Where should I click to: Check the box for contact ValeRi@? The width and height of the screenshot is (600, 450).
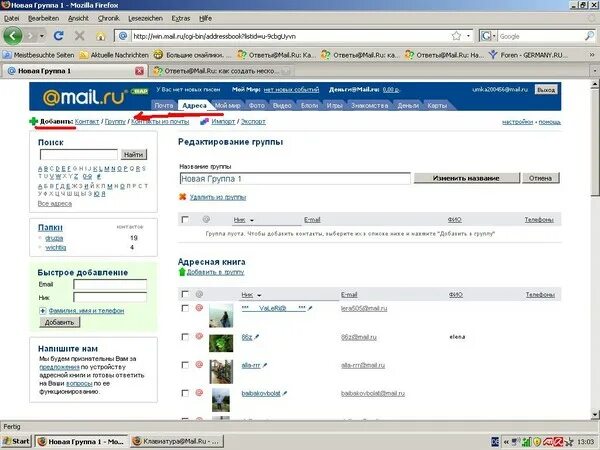point(185,308)
